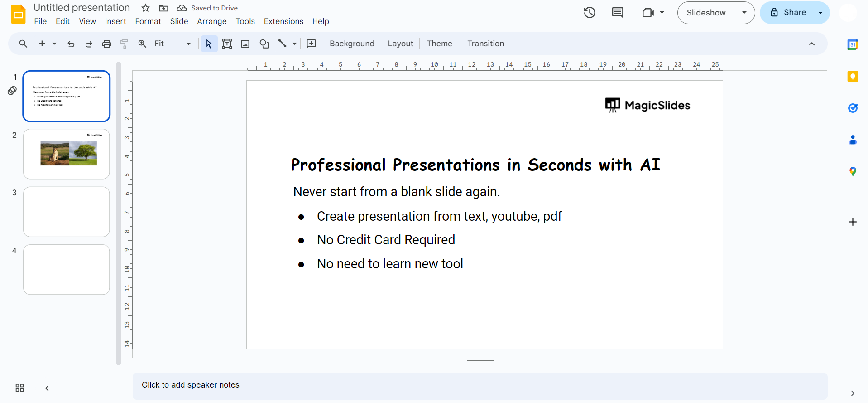Open the Slideshow options dropdown arrow
Screen dimensions: 868x403
[744, 13]
